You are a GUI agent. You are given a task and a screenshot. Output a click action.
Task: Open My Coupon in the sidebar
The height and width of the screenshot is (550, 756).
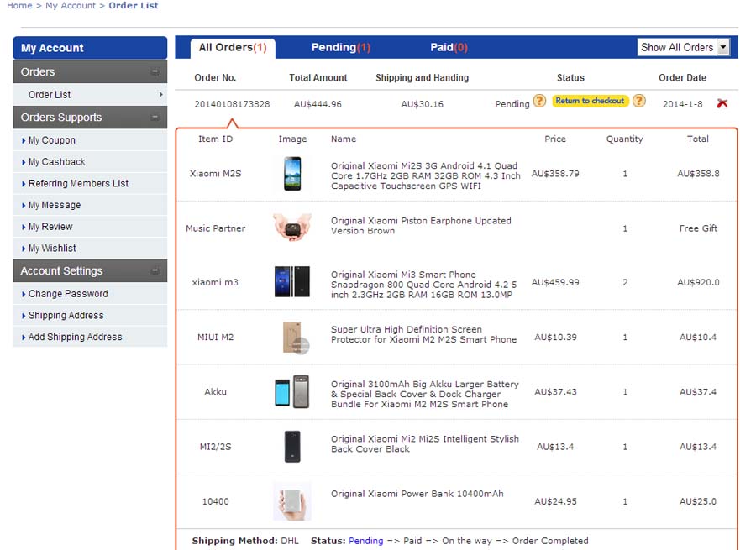pyautogui.click(x=52, y=140)
